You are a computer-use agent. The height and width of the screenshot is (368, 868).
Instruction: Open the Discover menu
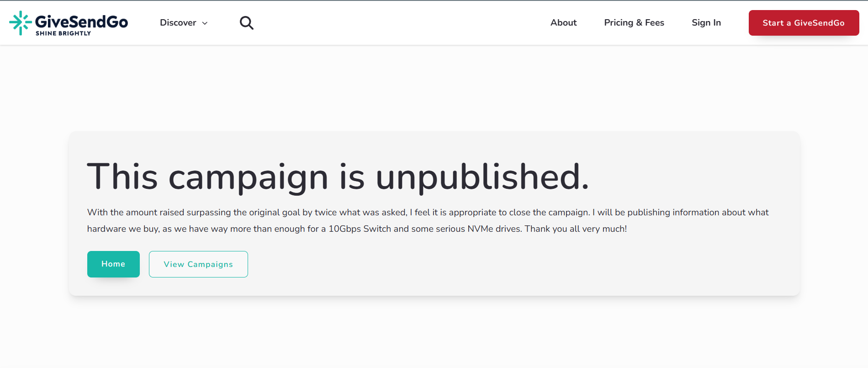pyautogui.click(x=184, y=23)
